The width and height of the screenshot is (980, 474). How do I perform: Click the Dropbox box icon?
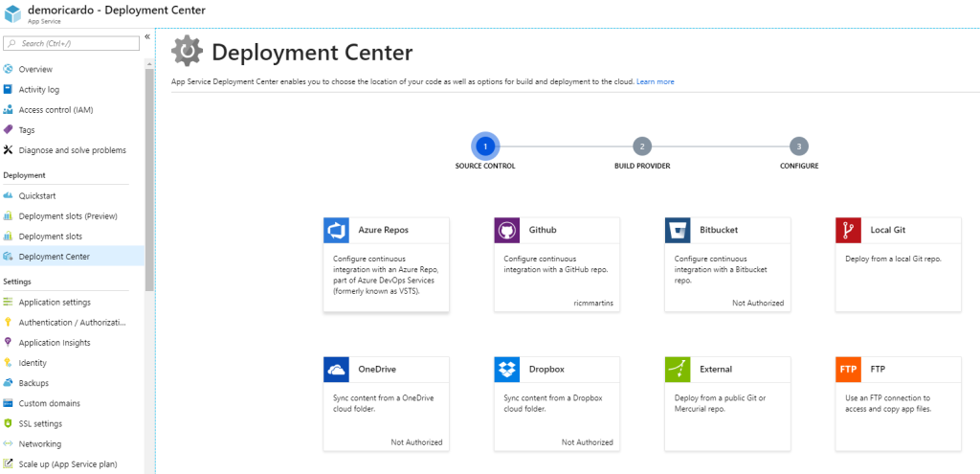coord(507,370)
